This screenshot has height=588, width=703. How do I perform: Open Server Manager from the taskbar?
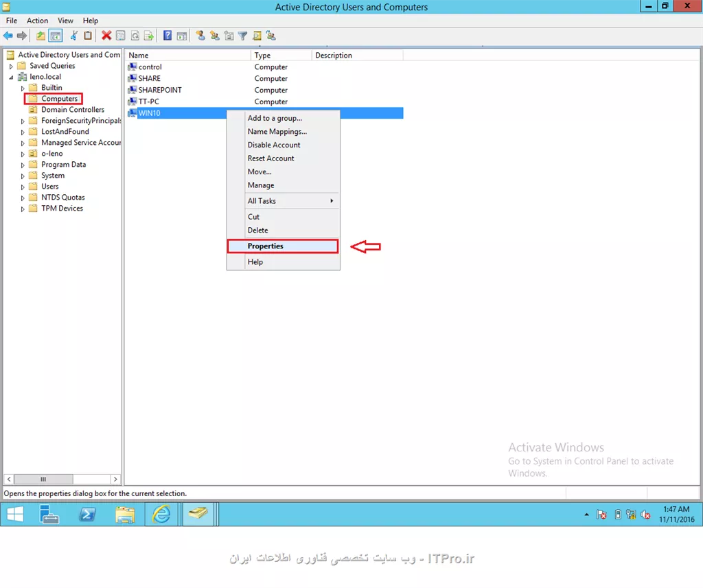point(49,514)
